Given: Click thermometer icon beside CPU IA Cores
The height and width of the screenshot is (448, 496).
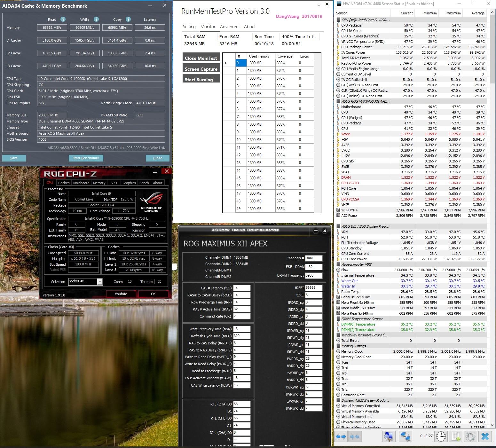Looking at the screenshot, I should [338, 31].
